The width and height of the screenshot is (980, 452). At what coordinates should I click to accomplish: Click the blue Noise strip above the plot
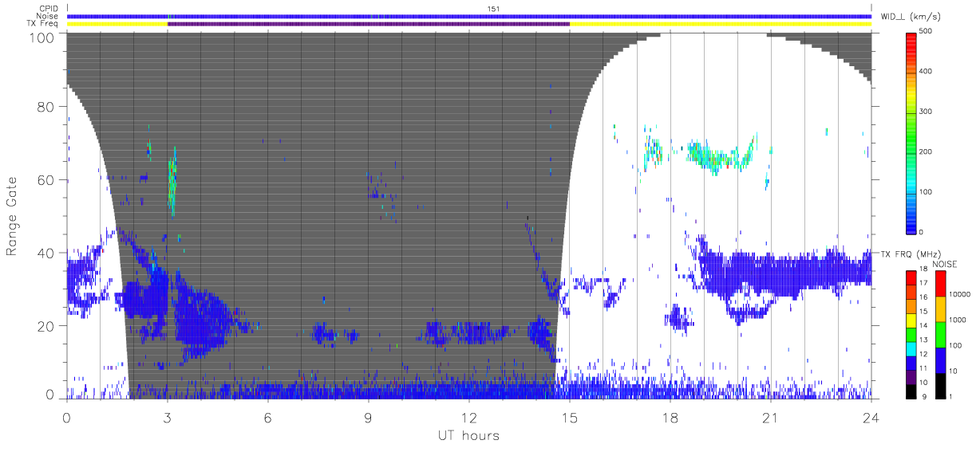469,16
